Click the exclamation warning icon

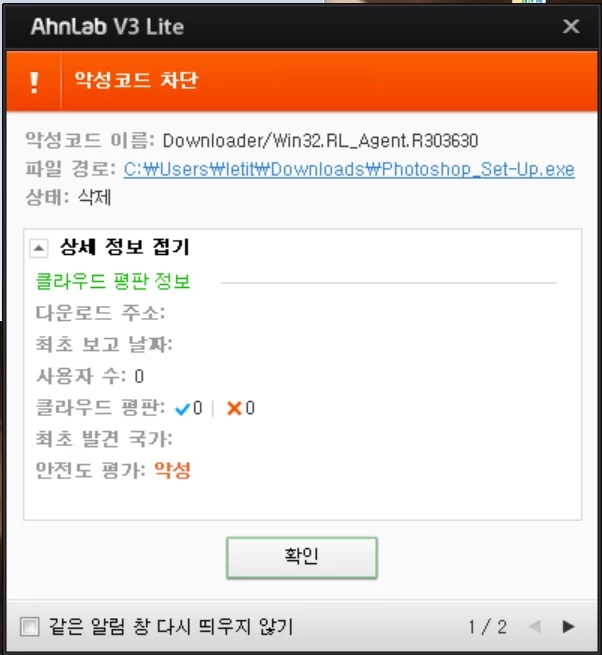(x=34, y=82)
